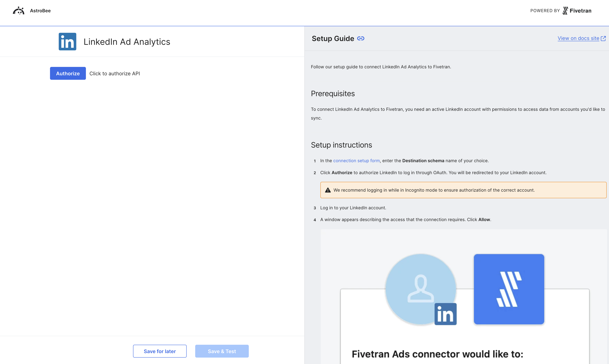
Task: Click the Incognito mode recommendation banner
Action: [463, 190]
